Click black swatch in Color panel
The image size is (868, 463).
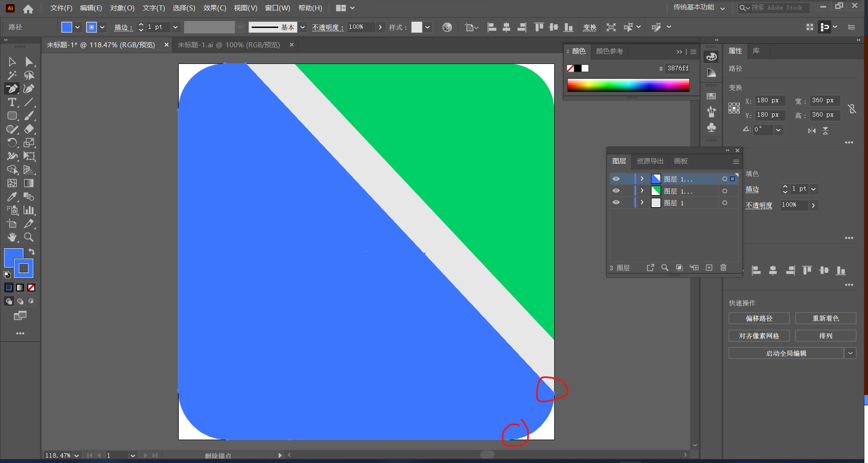(x=578, y=68)
